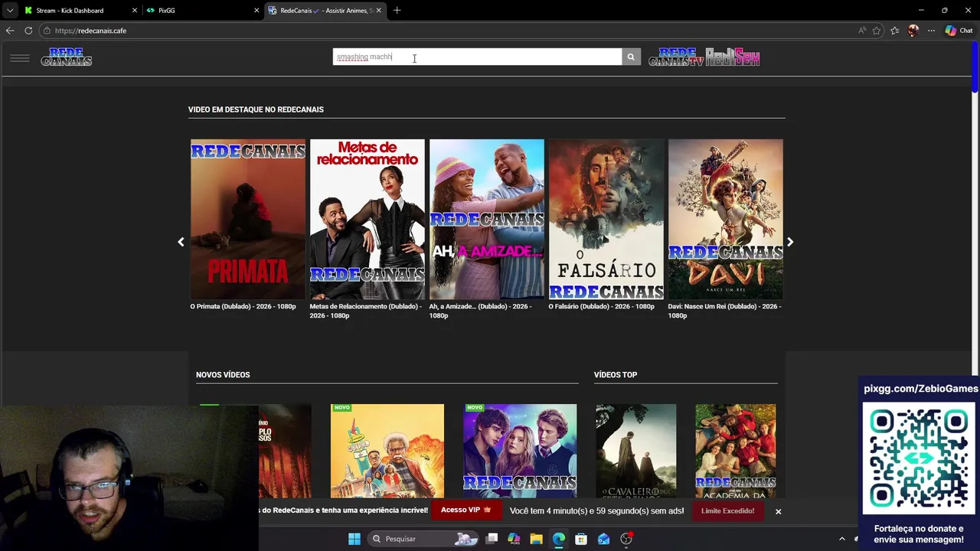Screen dimensions: 980x551
Task: Open Task View in the taskbar
Action: (x=492, y=539)
